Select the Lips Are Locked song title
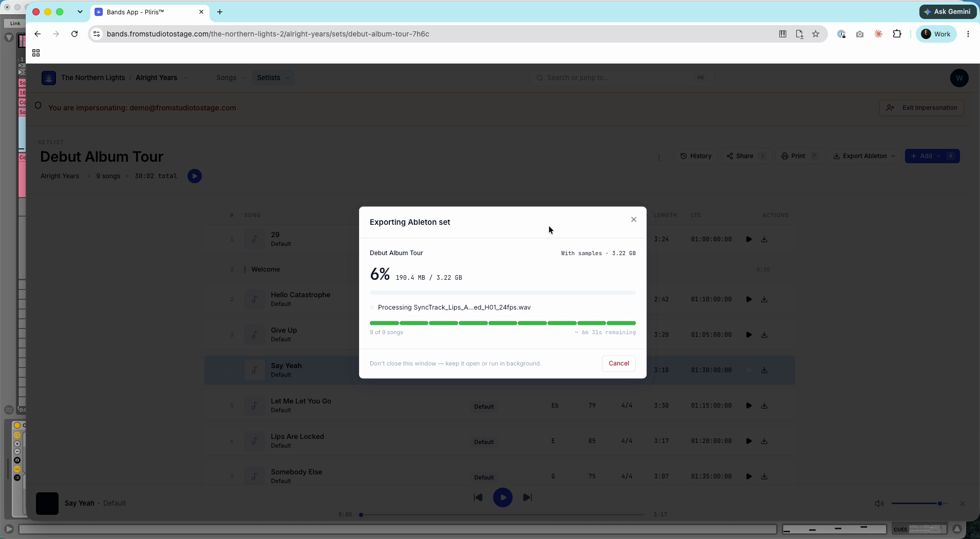 pos(297,436)
